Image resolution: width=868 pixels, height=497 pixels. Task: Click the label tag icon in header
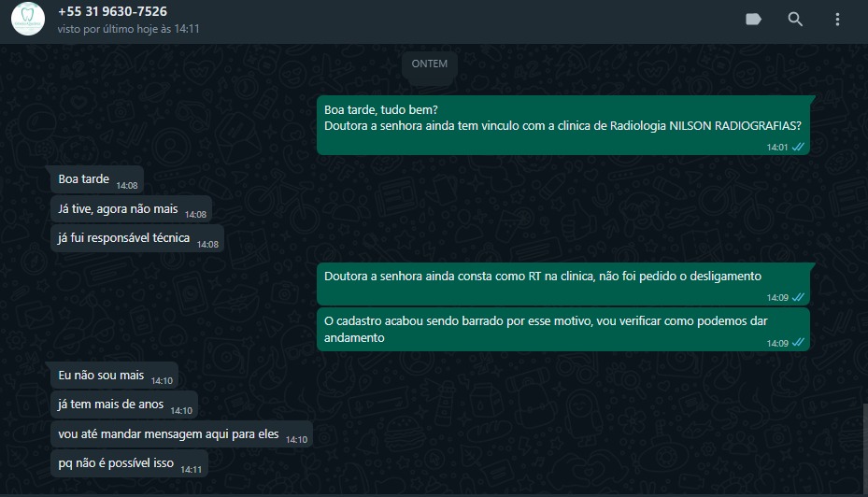tap(753, 20)
